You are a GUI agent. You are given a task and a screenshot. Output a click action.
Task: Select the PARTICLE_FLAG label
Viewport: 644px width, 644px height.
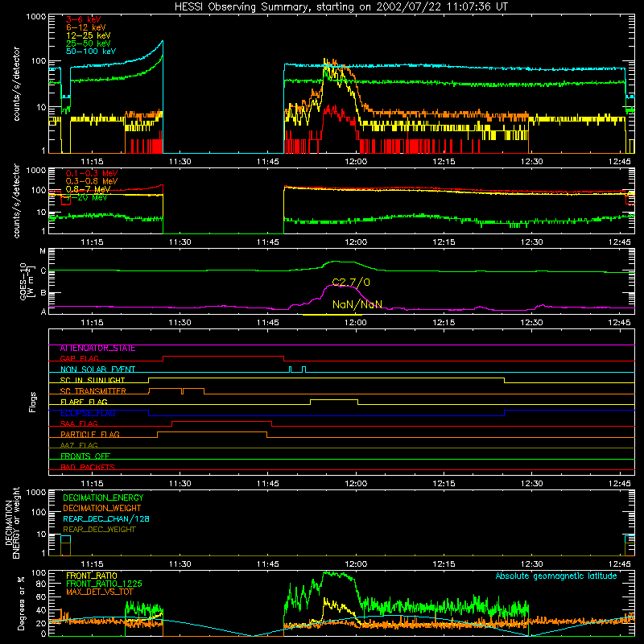tap(89, 435)
